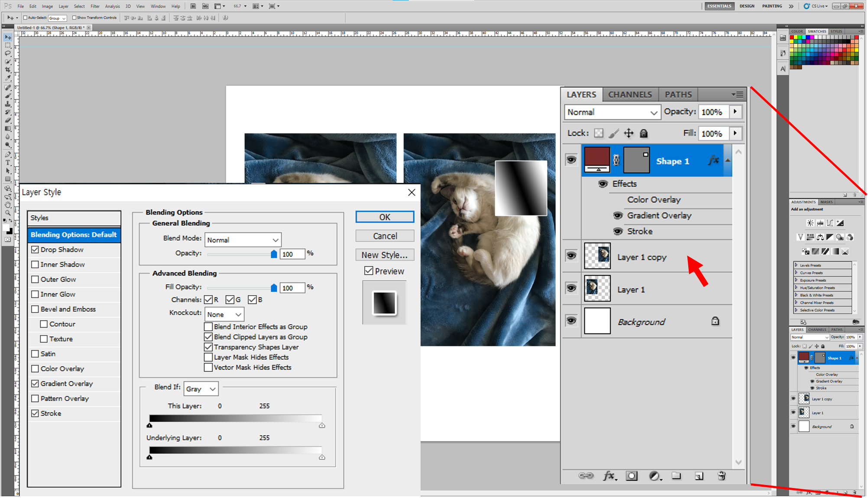
Task: Uncheck the Preview checkbox
Action: pos(369,271)
